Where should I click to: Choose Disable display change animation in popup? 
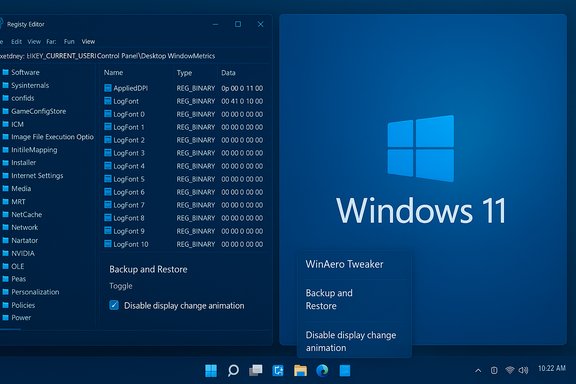pos(351,341)
